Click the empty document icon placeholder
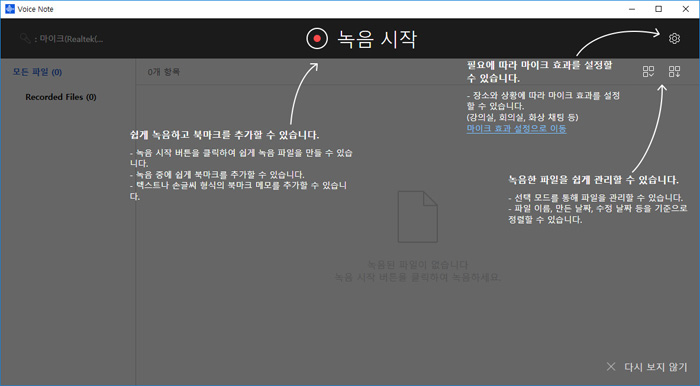Viewport: 700px width, 386px height. (x=417, y=217)
